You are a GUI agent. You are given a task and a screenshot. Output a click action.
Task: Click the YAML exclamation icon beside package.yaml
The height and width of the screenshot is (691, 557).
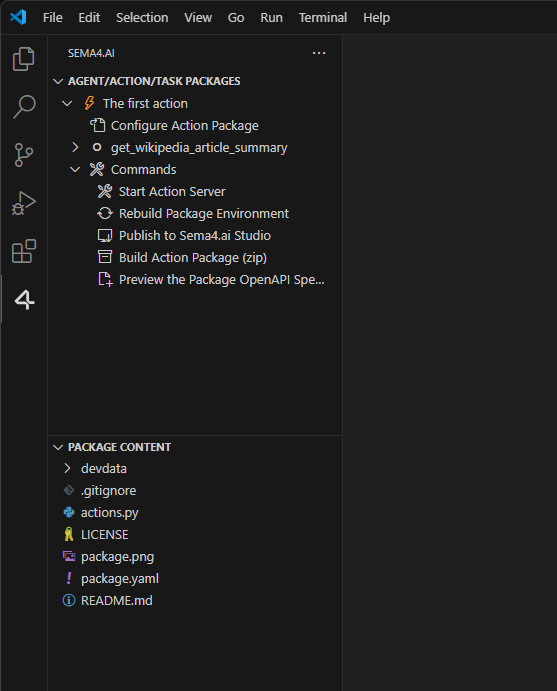[x=69, y=578]
